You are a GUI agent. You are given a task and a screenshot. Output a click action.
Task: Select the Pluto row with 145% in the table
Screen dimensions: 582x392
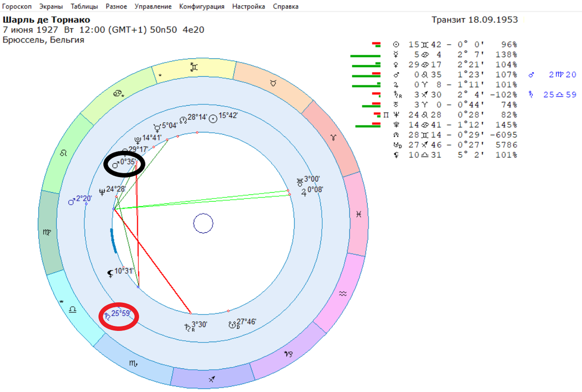point(454,125)
